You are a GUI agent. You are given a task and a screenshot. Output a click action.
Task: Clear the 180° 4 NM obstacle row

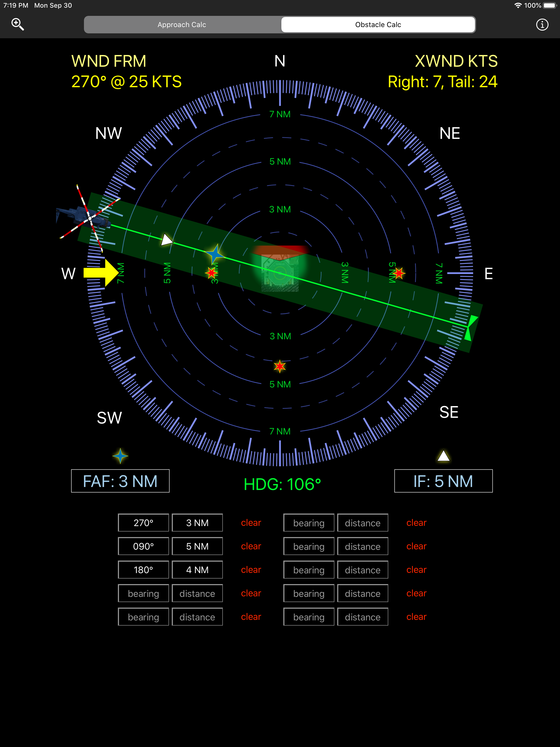(x=251, y=570)
